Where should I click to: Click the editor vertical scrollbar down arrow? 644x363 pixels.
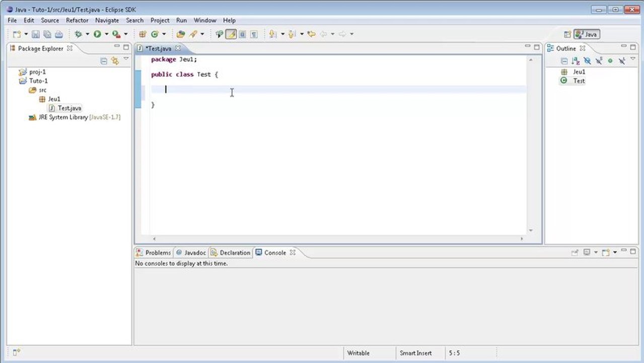click(x=531, y=230)
